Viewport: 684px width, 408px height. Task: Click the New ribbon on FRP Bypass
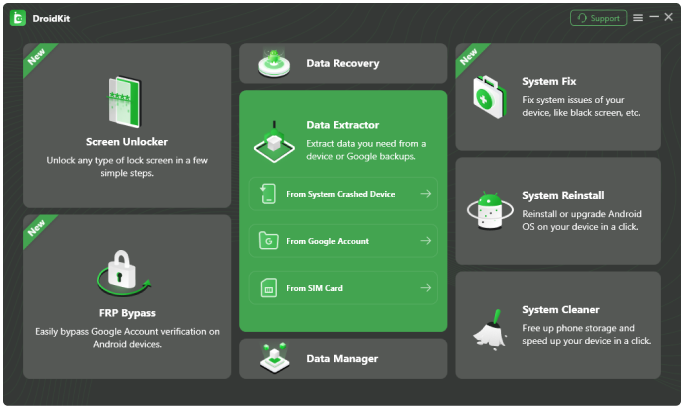(37, 228)
